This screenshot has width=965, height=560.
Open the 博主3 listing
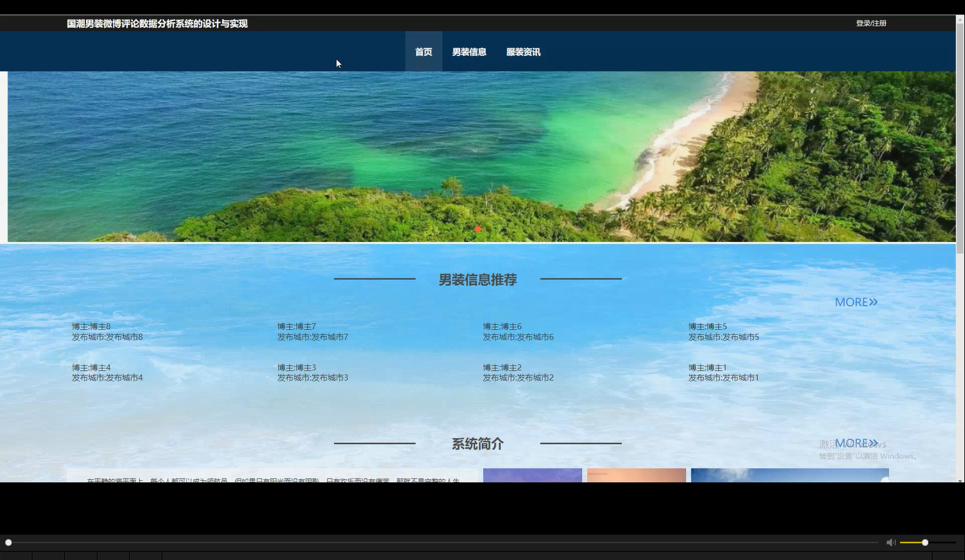pos(312,372)
